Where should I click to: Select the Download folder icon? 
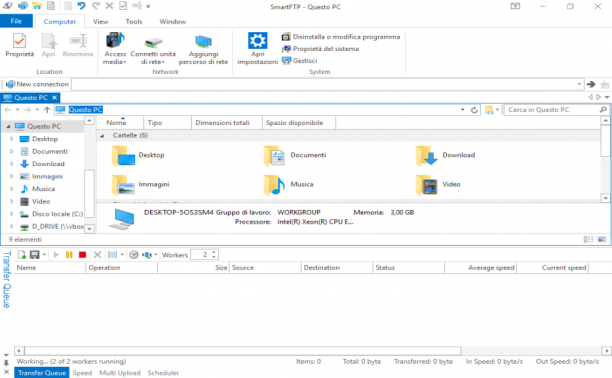click(x=426, y=156)
